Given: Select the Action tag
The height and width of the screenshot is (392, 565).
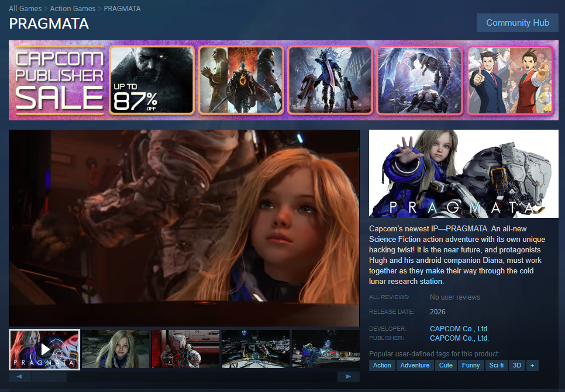Looking at the screenshot, I should [x=382, y=365].
